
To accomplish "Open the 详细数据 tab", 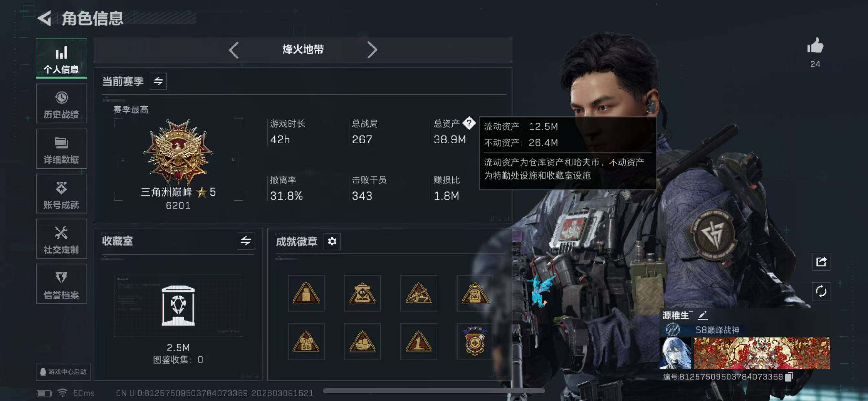I will click(x=61, y=149).
